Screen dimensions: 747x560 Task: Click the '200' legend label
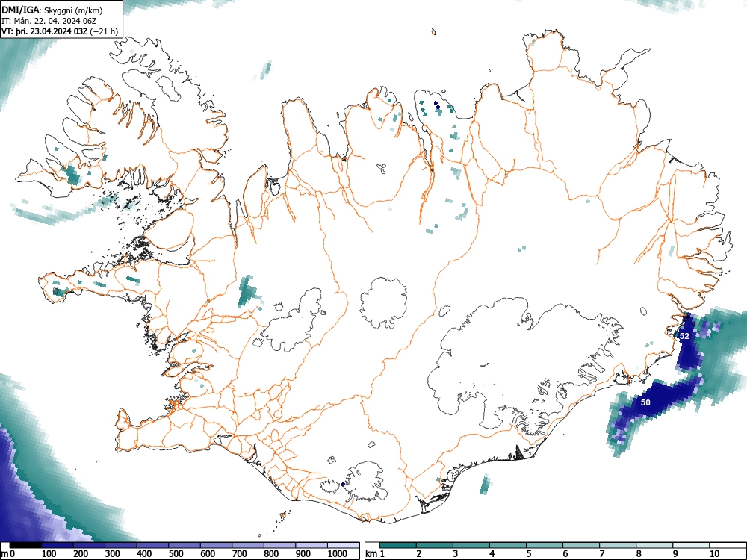[x=81, y=554]
